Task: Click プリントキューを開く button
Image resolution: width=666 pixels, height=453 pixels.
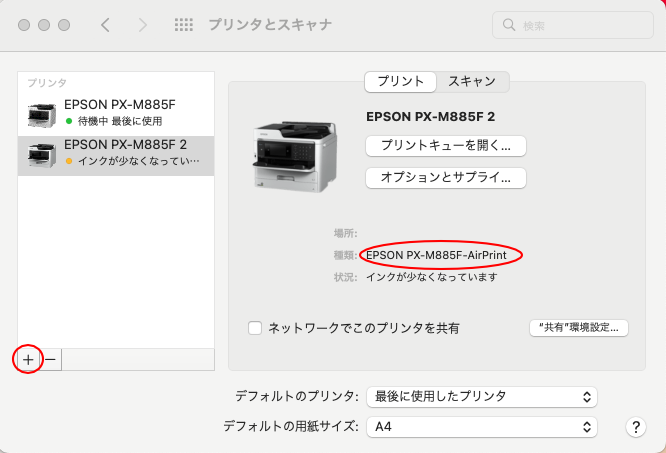Action: [x=446, y=146]
